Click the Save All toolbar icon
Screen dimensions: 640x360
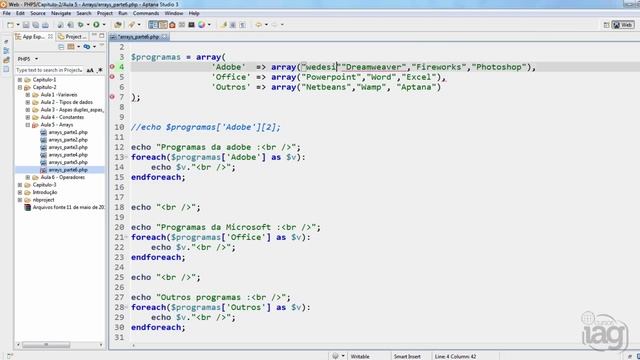[36, 25]
